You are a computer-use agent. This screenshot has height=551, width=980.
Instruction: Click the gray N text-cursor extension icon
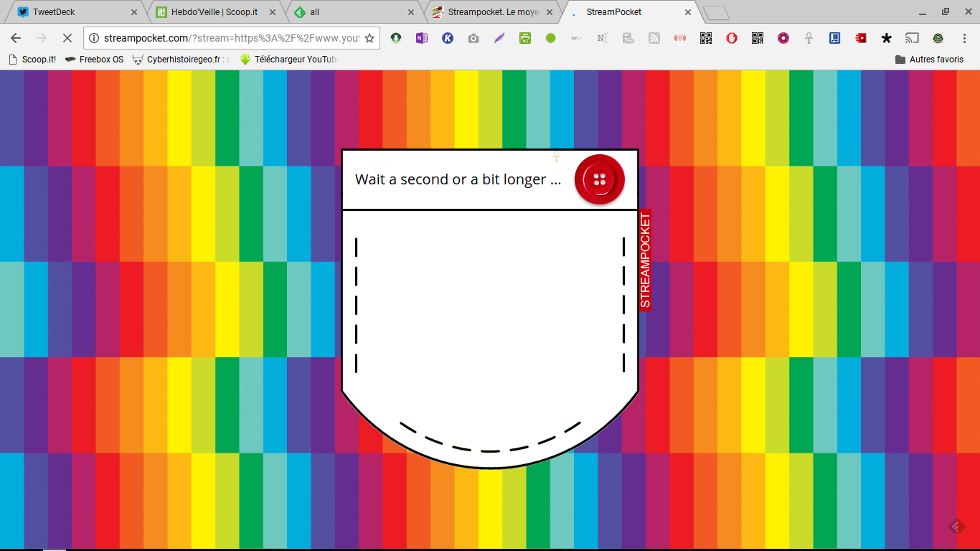pyautogui.click(x=603, y=38)
